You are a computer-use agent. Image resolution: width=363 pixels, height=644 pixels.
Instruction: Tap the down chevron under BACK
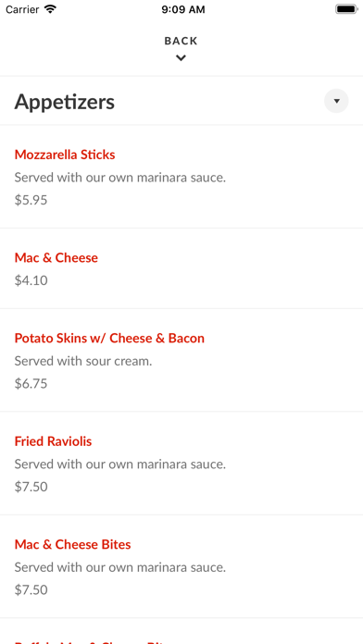point(181,58)
